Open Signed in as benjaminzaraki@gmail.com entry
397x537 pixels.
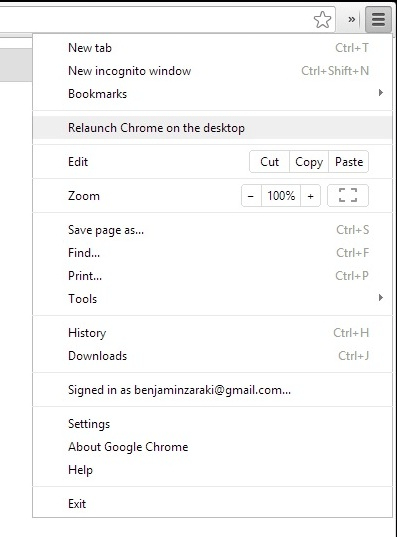coord(212,390)
